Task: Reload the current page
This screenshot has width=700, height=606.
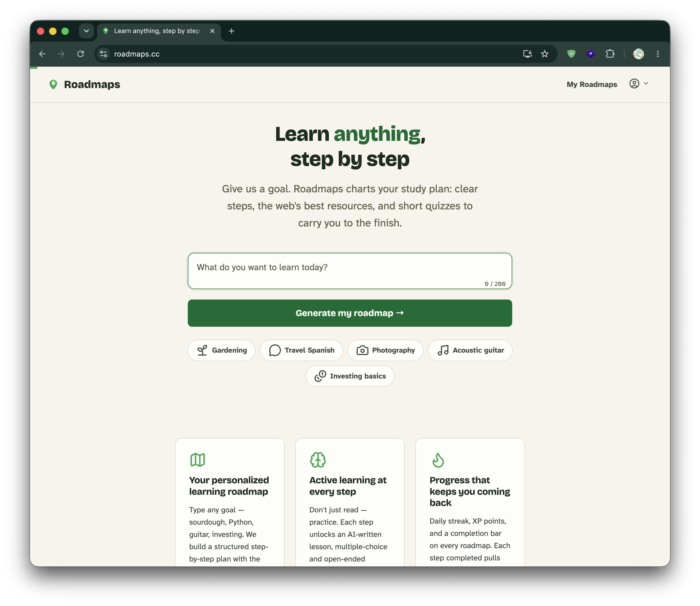Action: coord(81,54)
